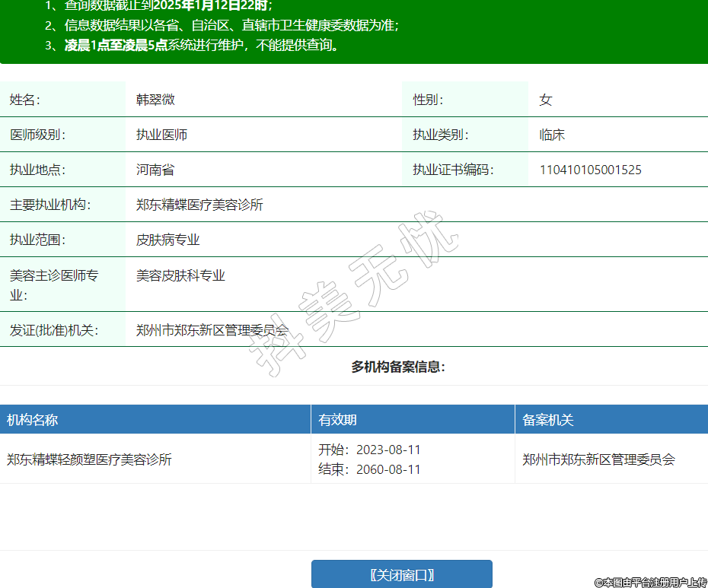The width and height of the screenshot is (708, 588).
Task: Select the 备案机关 column header
Action: click(547, 420)
